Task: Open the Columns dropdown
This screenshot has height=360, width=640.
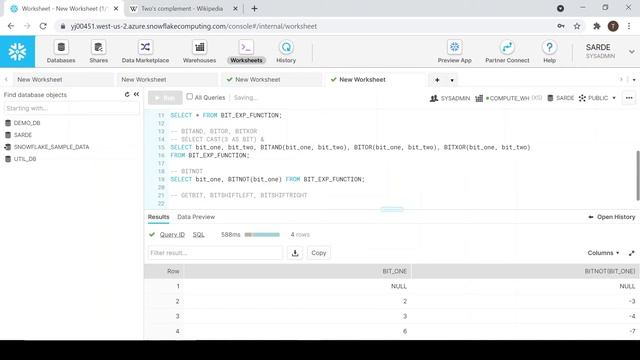Action: 603,253
